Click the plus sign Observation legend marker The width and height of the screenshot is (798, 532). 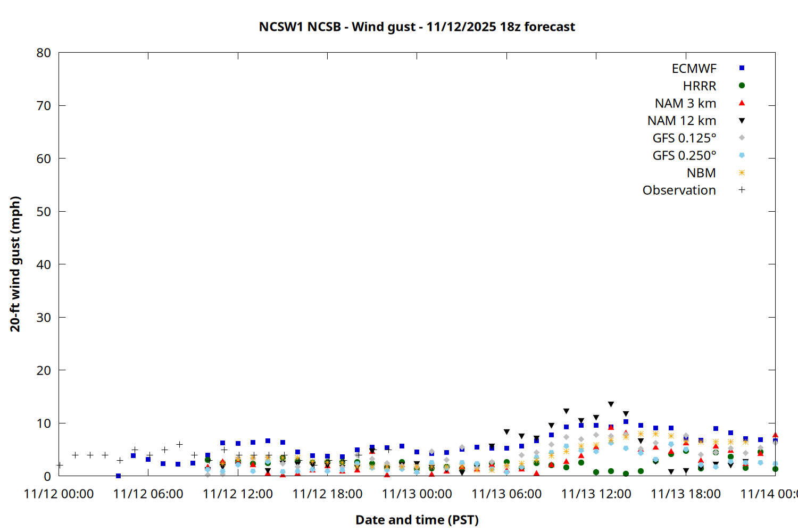742,190
